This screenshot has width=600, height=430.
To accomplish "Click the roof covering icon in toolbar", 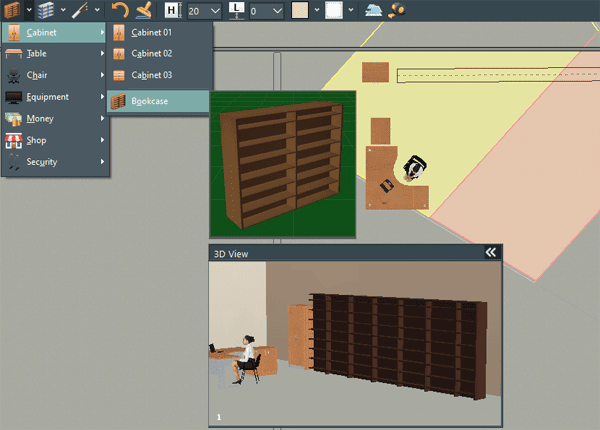I will coord(372,11).
